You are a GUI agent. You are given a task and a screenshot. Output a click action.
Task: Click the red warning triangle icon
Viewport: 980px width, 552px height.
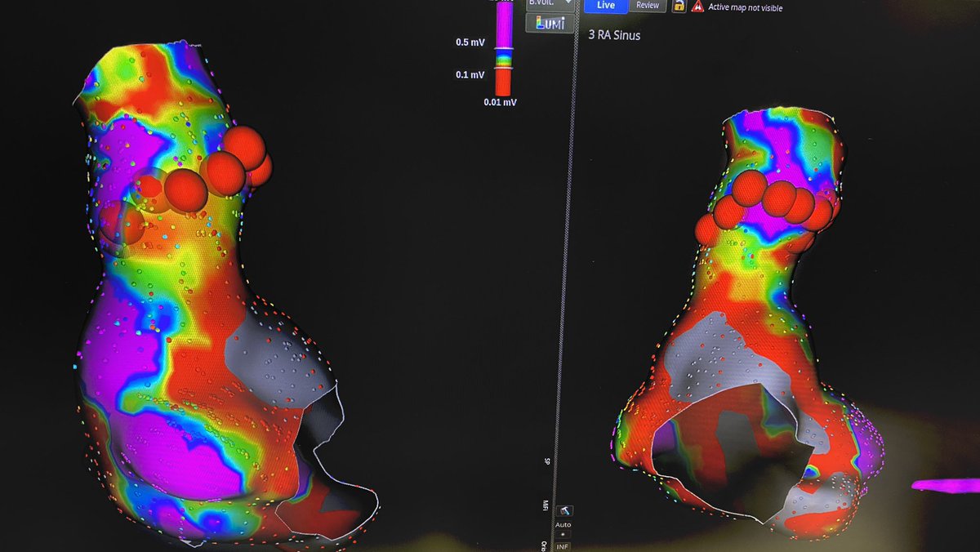[697, 7]
